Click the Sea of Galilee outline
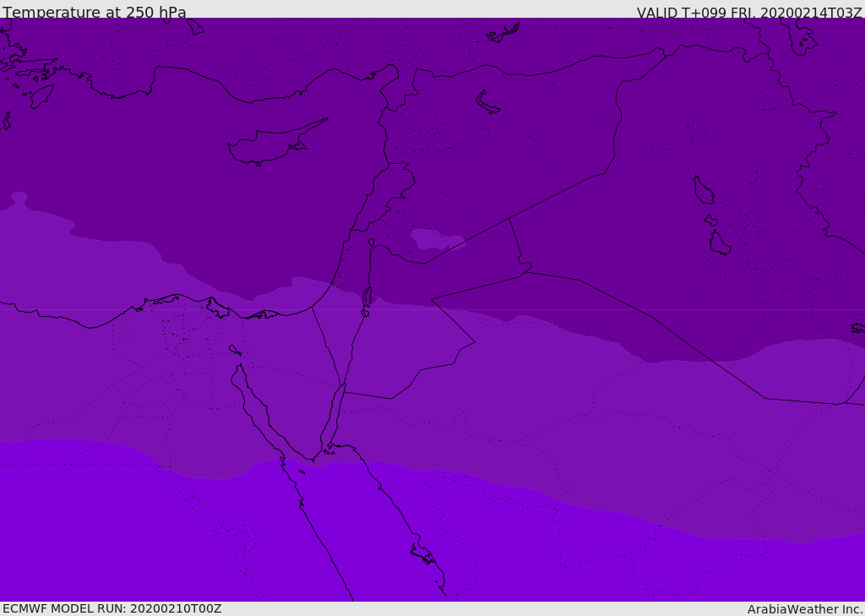865x616 pixels. click(372, 243)
